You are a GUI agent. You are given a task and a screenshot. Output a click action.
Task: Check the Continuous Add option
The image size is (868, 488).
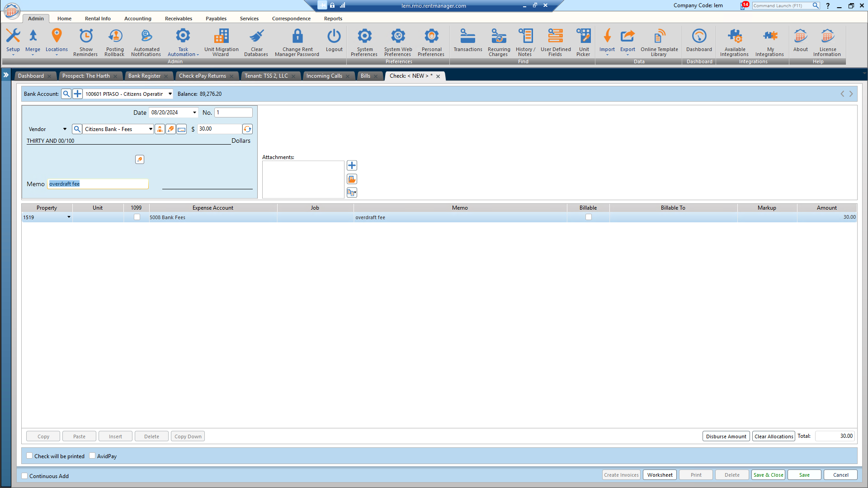(25, 476)
